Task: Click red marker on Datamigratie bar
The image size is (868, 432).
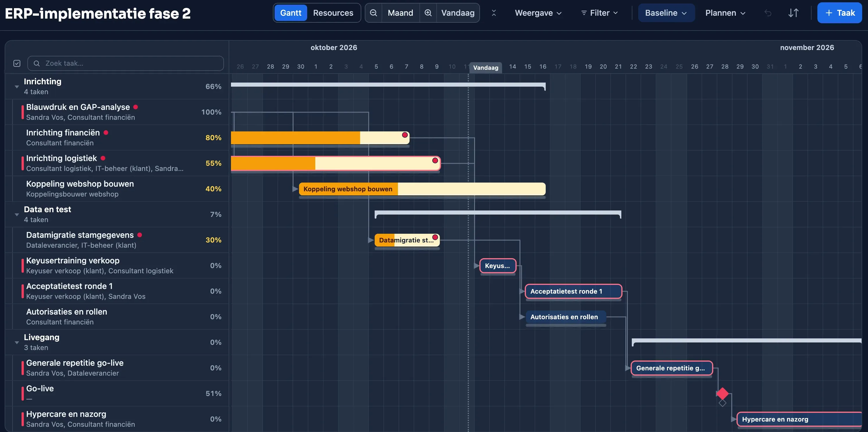Action: (x=435, y=238)
